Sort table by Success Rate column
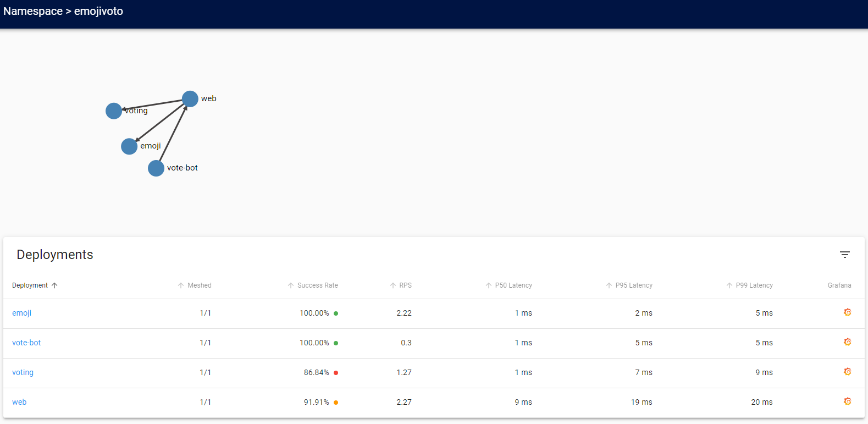This screenshot has width=868, height=424. click(x=313, y=285)
